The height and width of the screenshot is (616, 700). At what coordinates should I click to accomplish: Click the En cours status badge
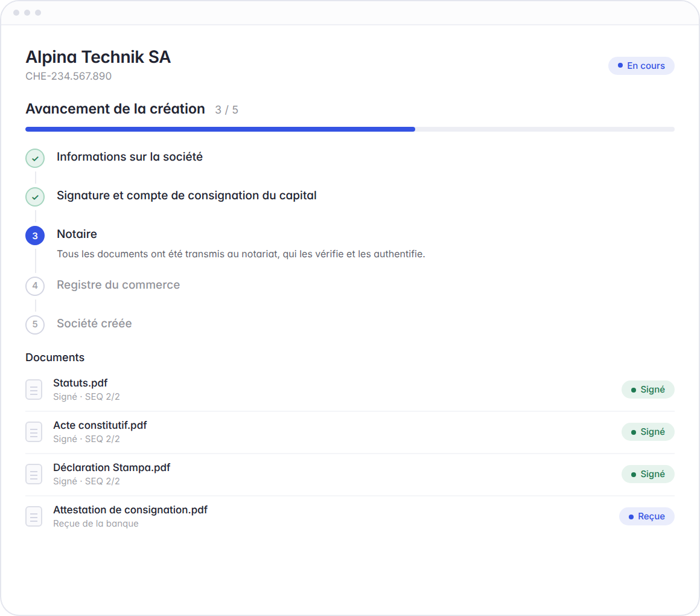641,66
